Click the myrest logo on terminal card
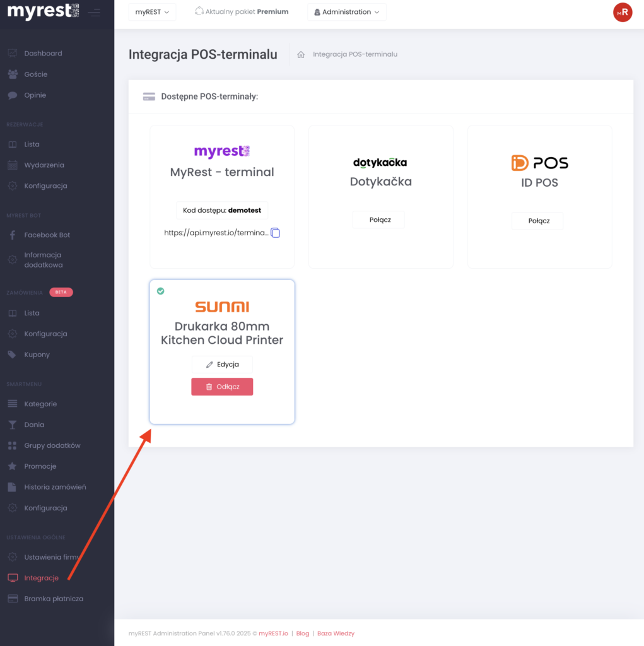The height and width of the screenshot is (646, 644). coord(222,151)
